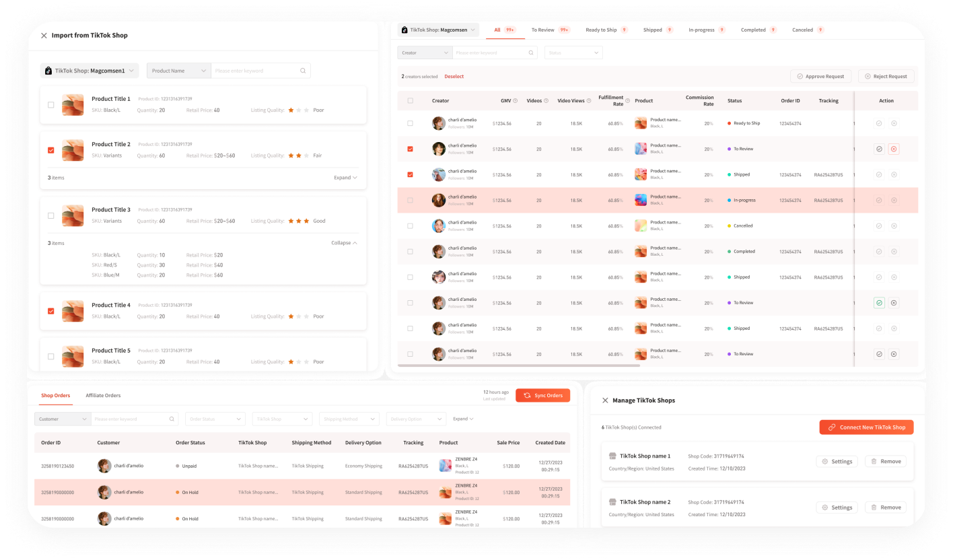Click the Deselect link

[454, 77]
